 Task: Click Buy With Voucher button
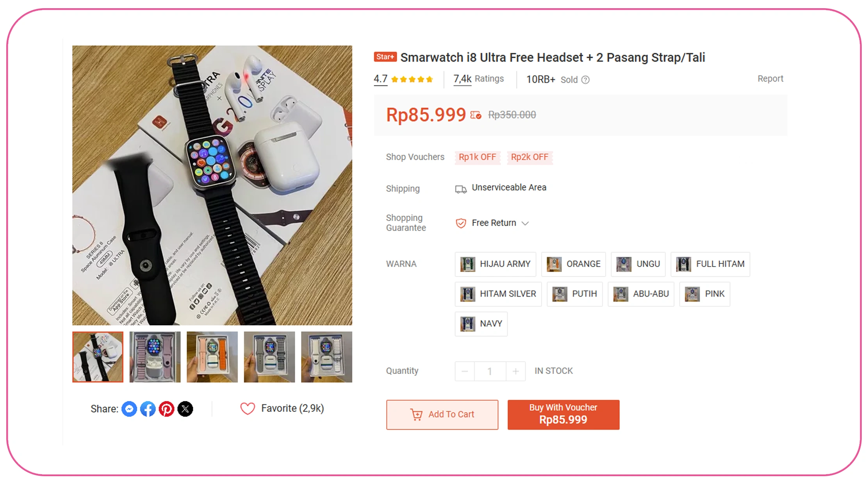click(563, 415)
